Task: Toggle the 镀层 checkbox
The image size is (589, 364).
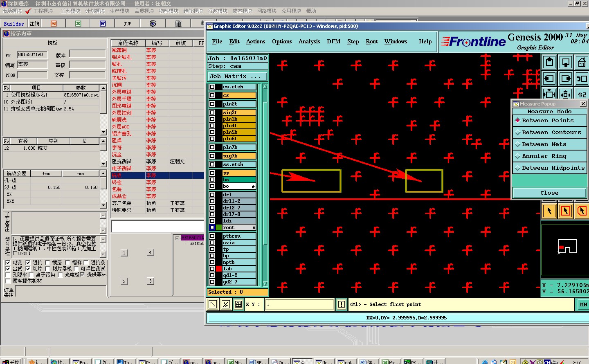Action: [x=47, y=263]
